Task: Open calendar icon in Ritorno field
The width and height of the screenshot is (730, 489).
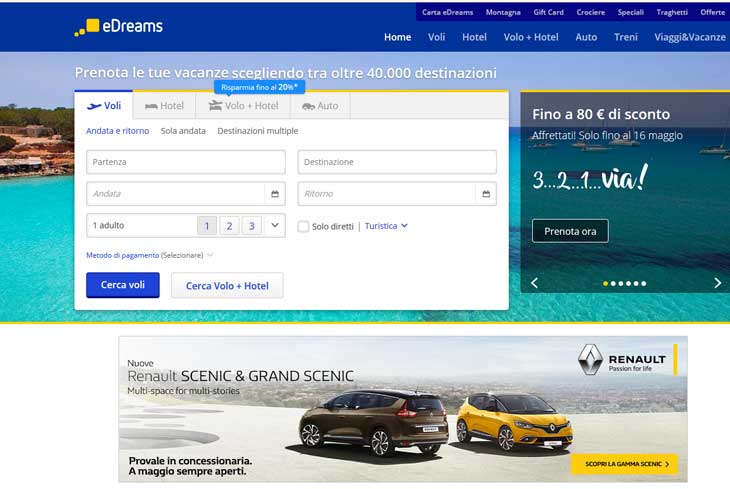Action: [486, 194]
